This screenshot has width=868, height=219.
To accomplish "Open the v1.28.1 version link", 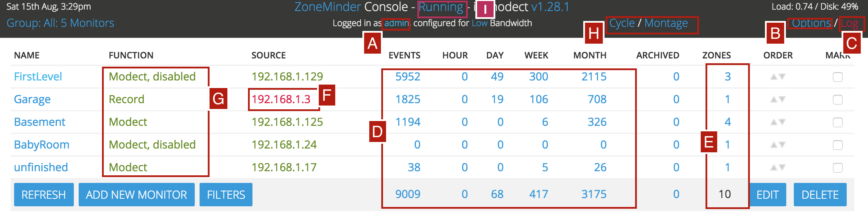I will tap(550, 7).
